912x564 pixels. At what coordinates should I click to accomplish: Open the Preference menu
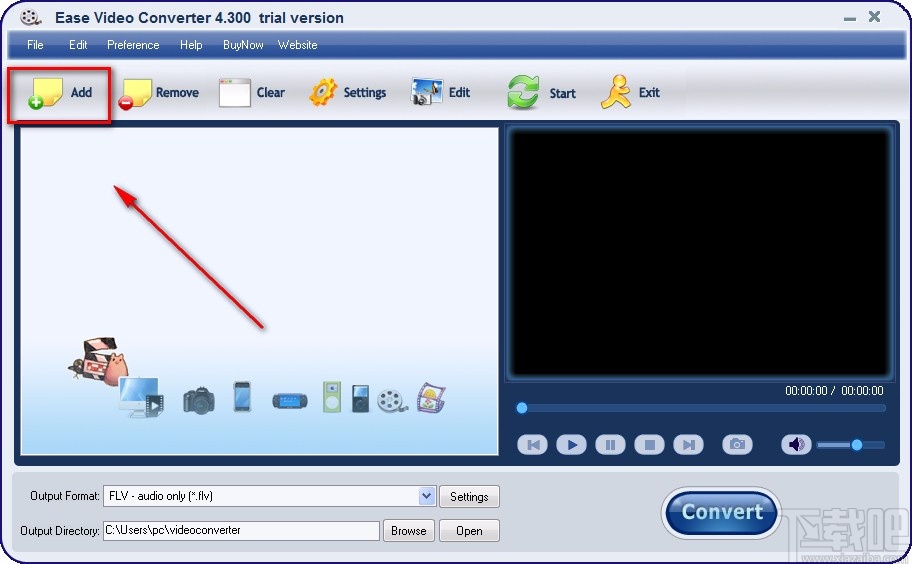(133, 45)
